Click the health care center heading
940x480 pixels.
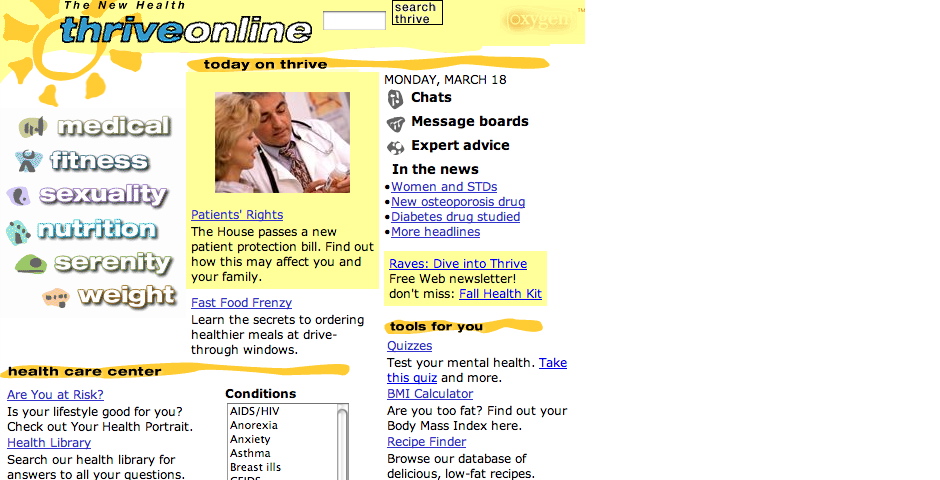[85, 372]
